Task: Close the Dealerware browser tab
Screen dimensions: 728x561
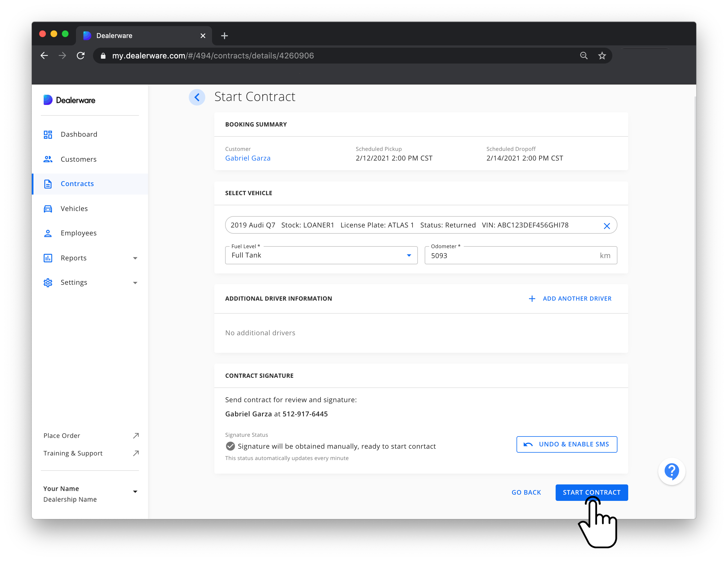Action: coord(203,36)
